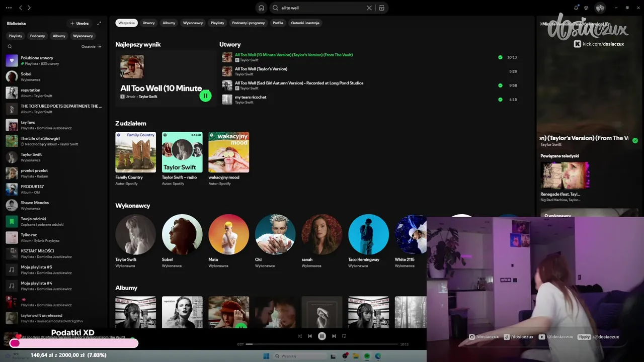This screenshot has height=362, width=644.
Task: Open the Sobel artist circle in Wykonawcy
Action: pyautogui.click(x=182, y=234)
